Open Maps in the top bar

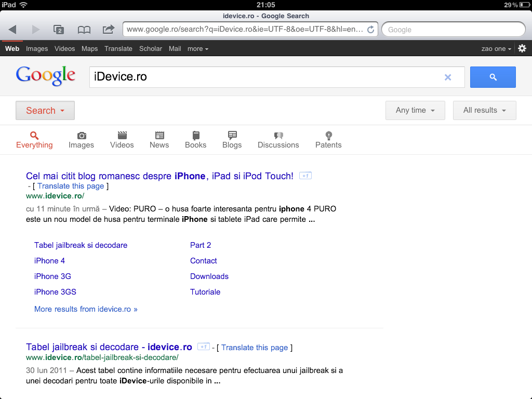89,48
